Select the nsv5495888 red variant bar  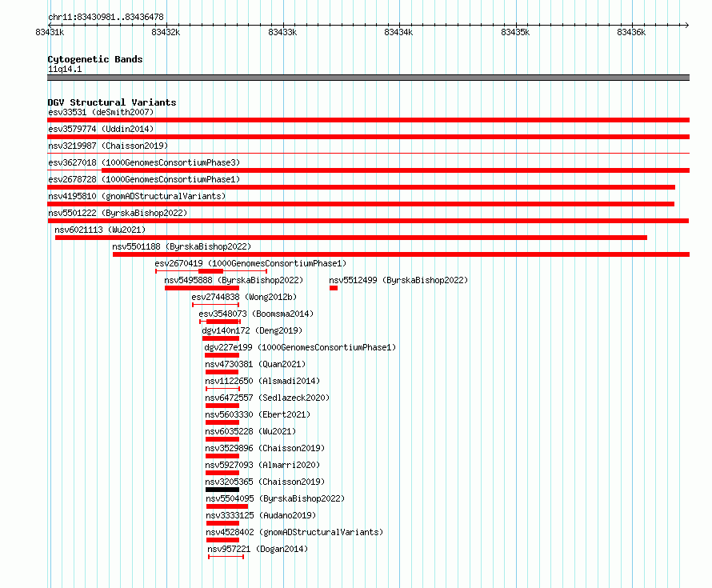(x=202, y=288)
